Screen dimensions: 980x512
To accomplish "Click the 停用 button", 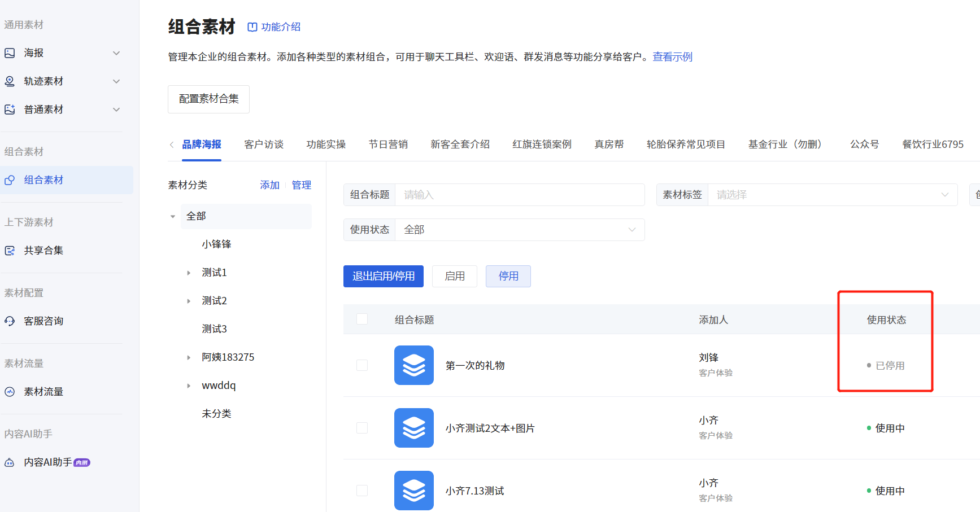I will coord(508,276).
